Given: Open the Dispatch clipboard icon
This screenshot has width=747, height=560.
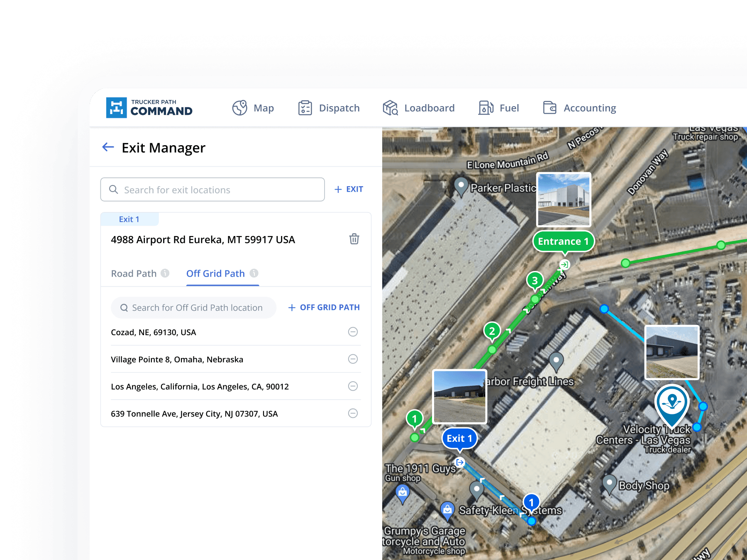Looking at the screenshot, I should (x=305, y=108).
